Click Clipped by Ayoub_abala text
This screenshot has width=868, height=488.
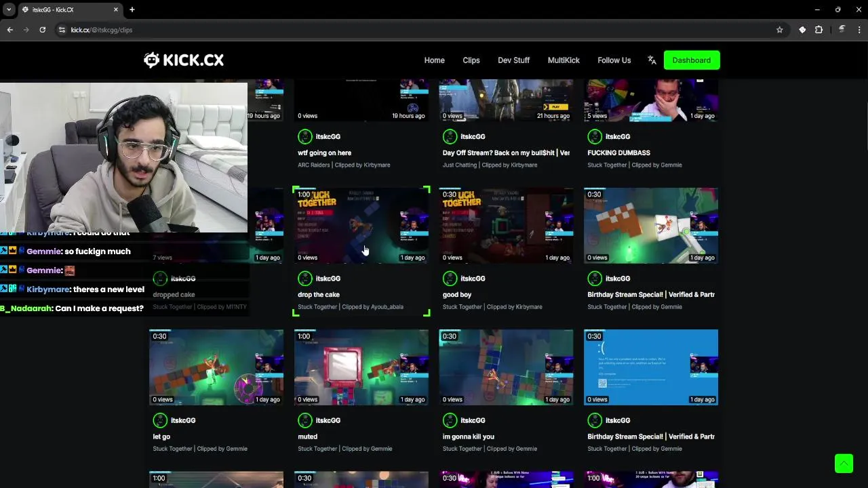click(x=372, y=307)
